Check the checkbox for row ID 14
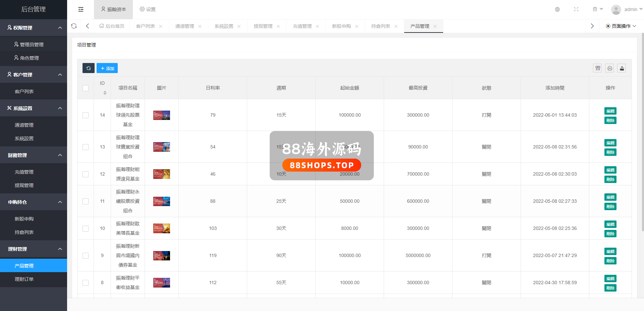 (x=86, y=115)
